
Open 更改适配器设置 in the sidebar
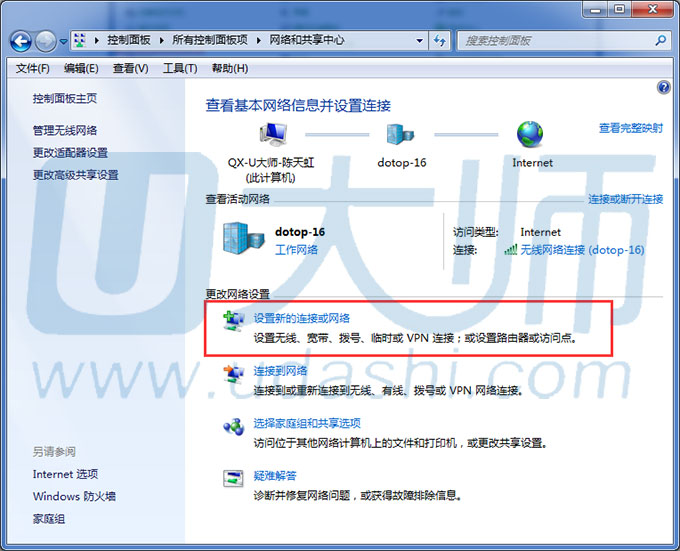click(x=70, y=153)
